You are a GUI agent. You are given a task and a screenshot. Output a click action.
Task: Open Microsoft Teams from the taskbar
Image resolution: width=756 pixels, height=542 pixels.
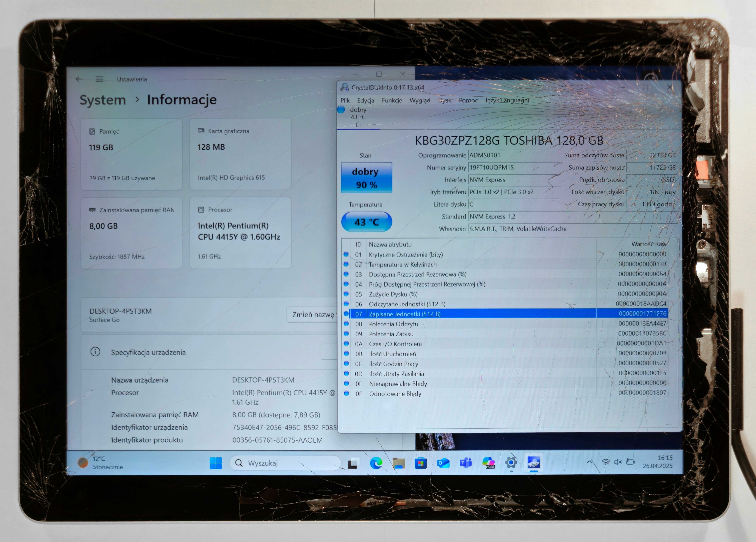pos(466,463)
